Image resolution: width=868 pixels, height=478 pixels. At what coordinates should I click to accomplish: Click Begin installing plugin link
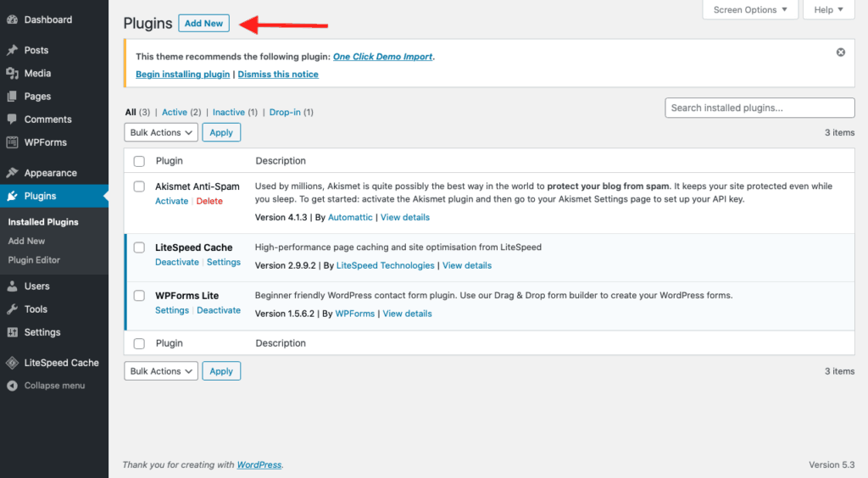(x=183, y=74)
